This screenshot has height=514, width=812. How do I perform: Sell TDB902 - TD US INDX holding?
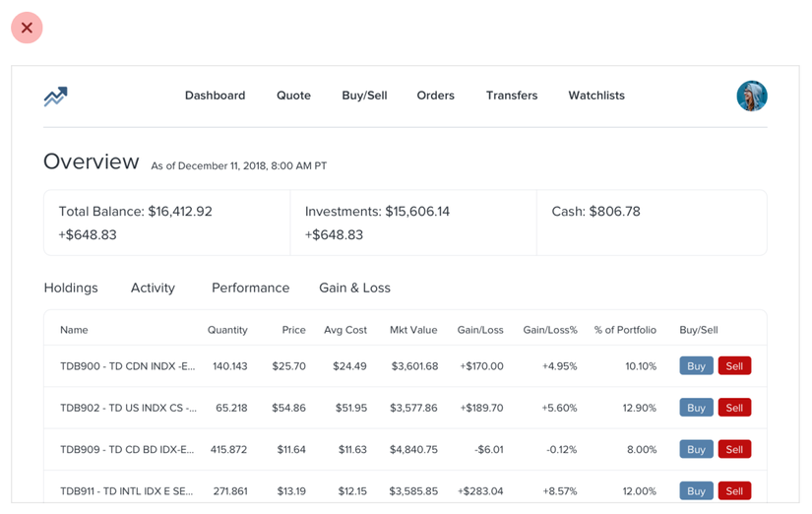[734, 408]
